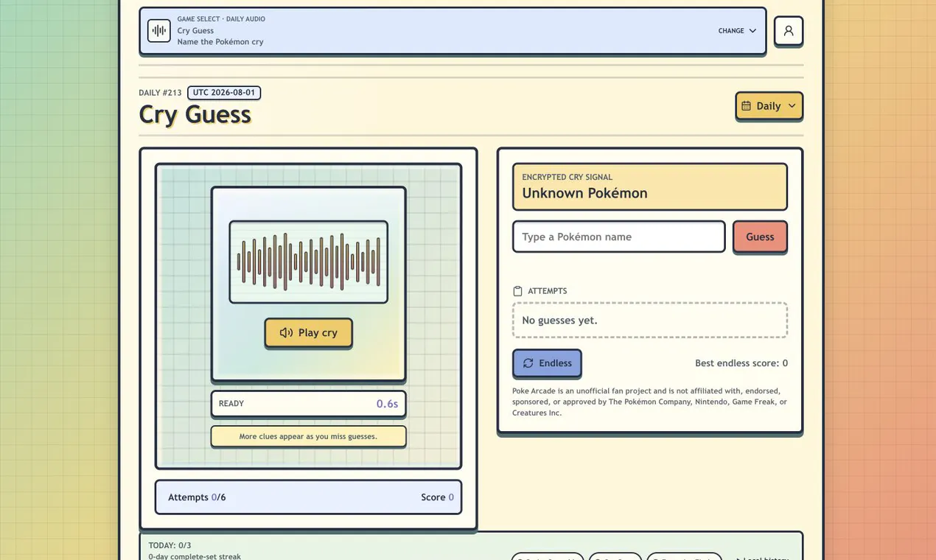Image resolution: width=936 pixels, height=560 pixels.
Task: Click the clipboard icon beside ATTEMPTS
Action: [517, 291]
